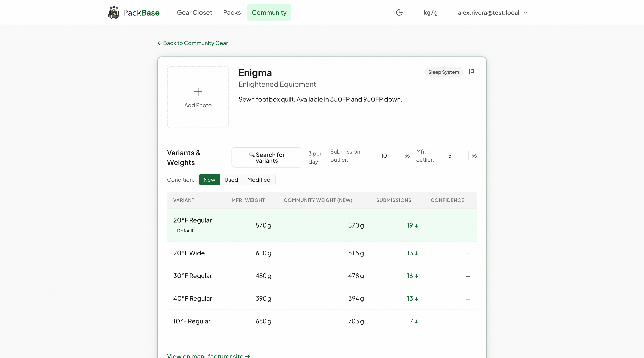Click the PackBase backpack logo icon

point(114,12)
